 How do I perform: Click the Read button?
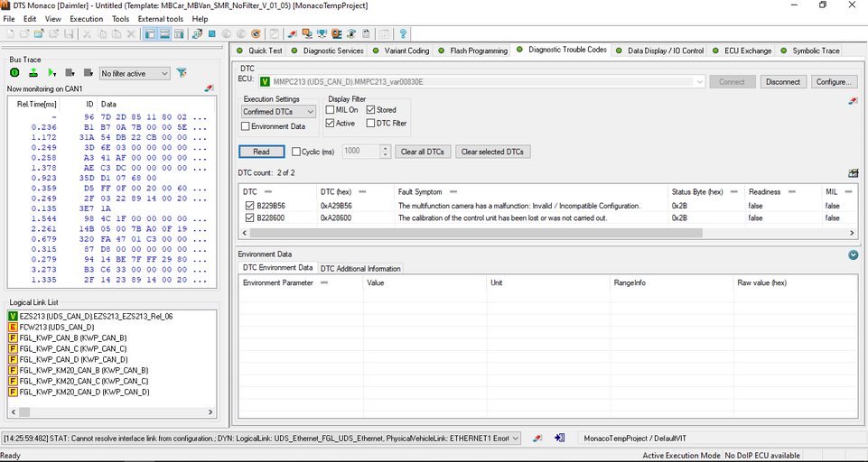tap(261, 152)
